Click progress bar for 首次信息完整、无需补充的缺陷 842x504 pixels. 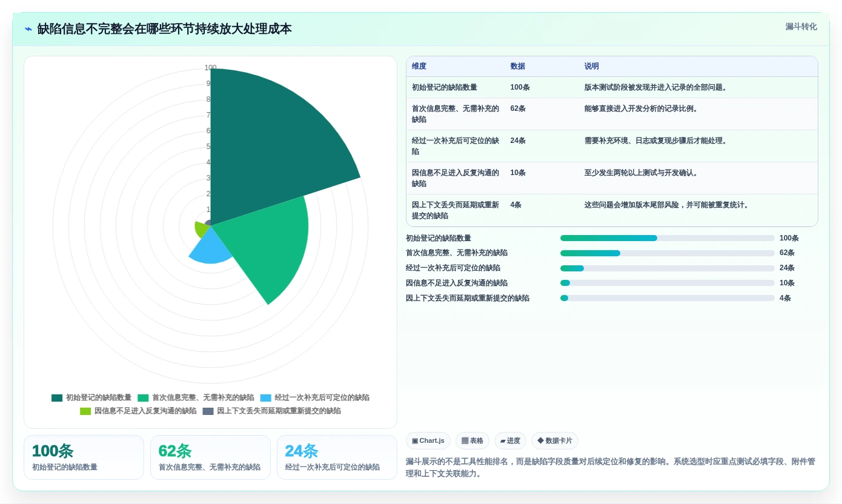[668, 253]
